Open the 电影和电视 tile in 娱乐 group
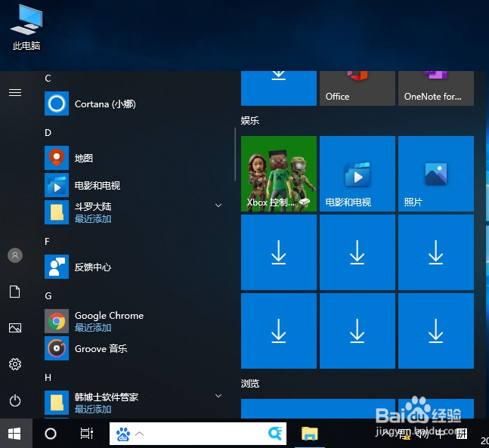The image size is (489, 448). [357, 174]
